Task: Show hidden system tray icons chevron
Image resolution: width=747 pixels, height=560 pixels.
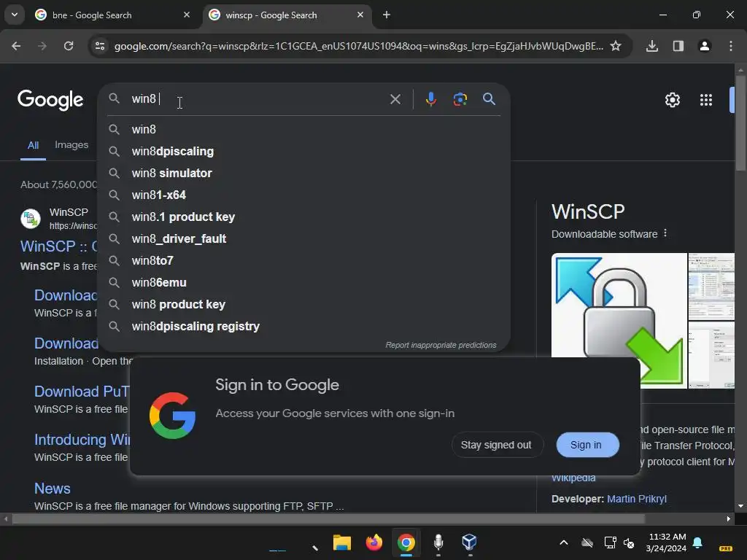Action: point(564,542)
